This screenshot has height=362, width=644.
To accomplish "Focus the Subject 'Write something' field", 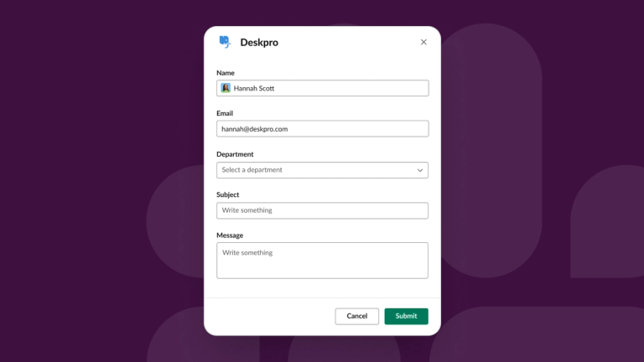I will point(322,210).
